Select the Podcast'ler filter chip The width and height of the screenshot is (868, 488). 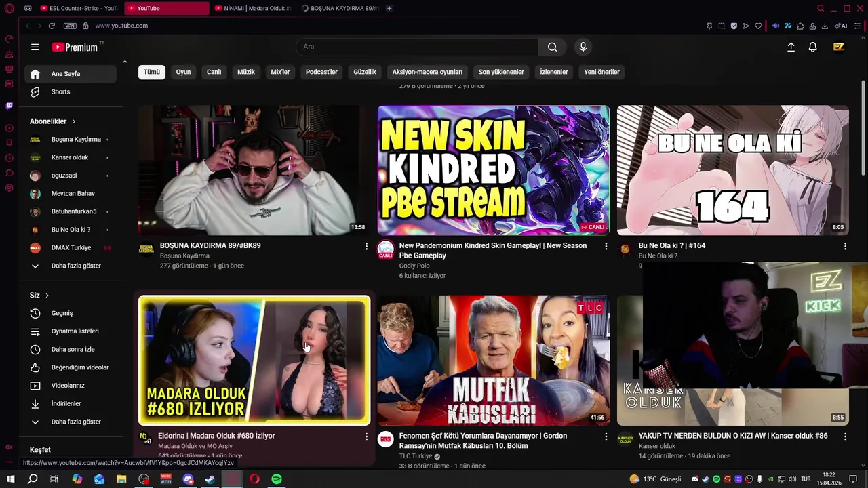321,72
